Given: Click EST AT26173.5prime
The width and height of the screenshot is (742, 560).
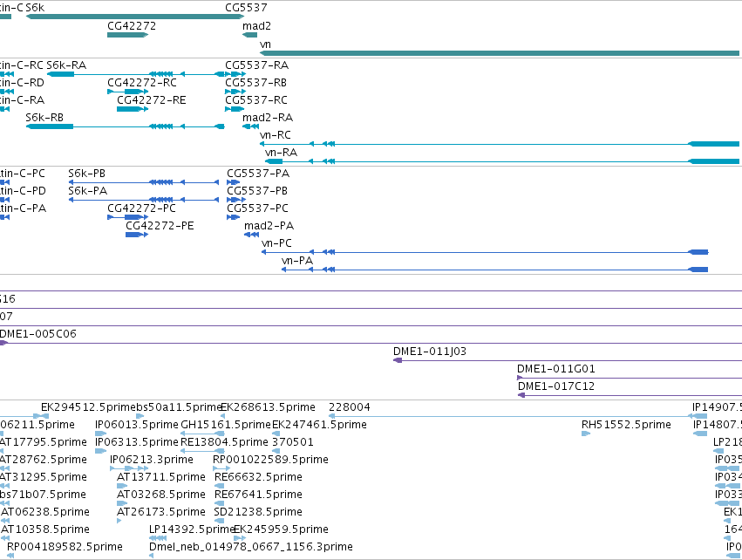Looking at the screenshot, I should click(119, 521).
